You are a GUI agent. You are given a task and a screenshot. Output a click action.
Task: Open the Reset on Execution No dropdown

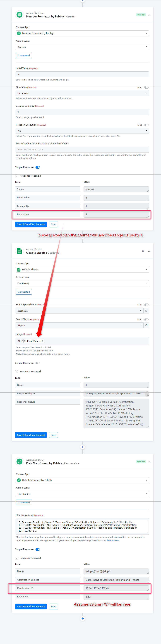82,131
